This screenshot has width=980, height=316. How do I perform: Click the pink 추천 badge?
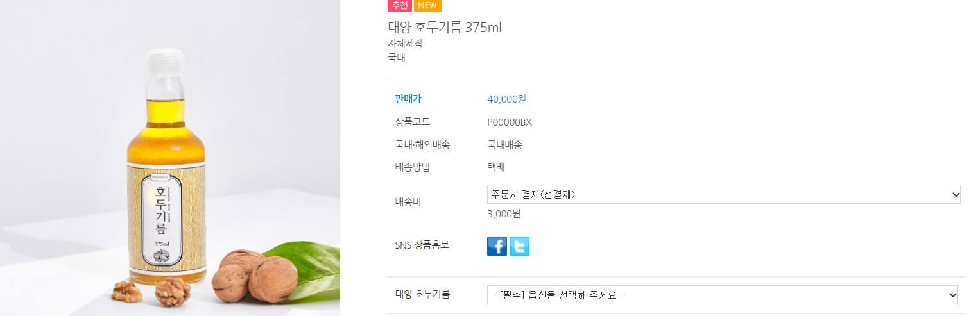pos(400,5)
